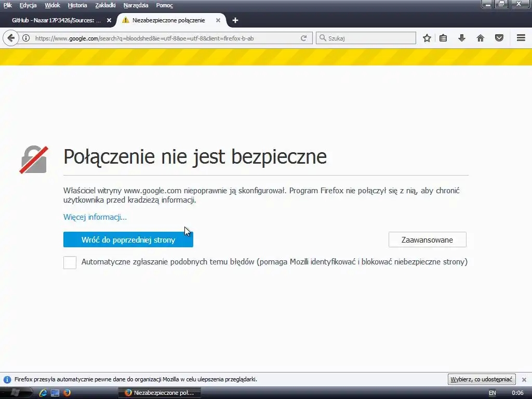
Task: Open the Historia menu
Action: [77, 5]
